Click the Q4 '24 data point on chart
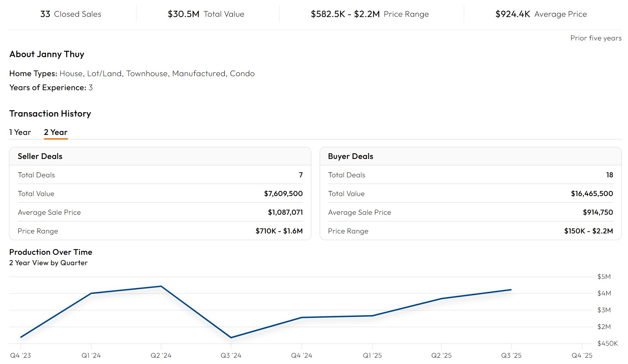Image resolution: width=628 pixels, height=364 pixels. pyautogui.click(x=302, y=317)
